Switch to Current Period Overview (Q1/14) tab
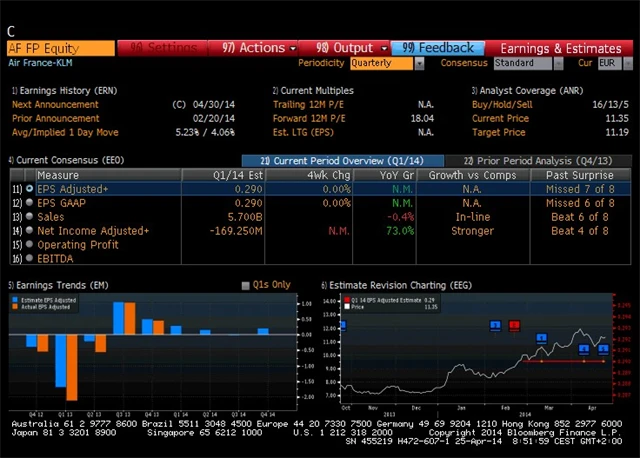 (x=342, y=161)
